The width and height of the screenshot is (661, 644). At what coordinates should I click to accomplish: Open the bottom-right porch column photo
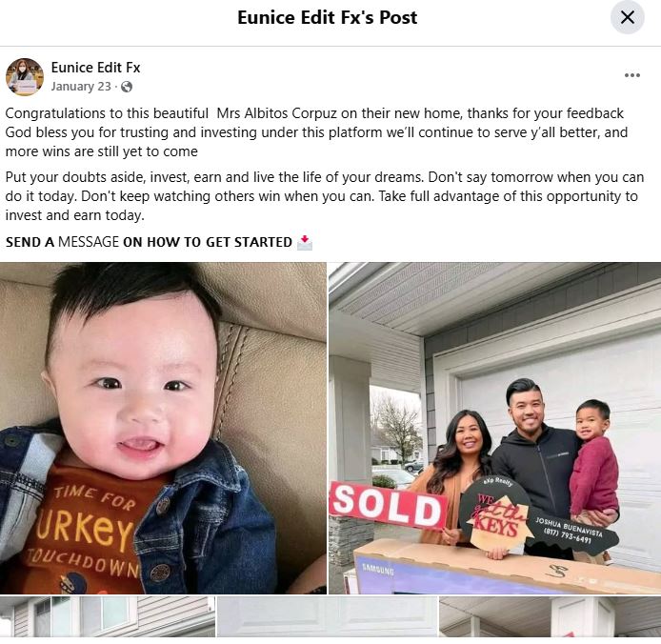[x=551, y=616]
